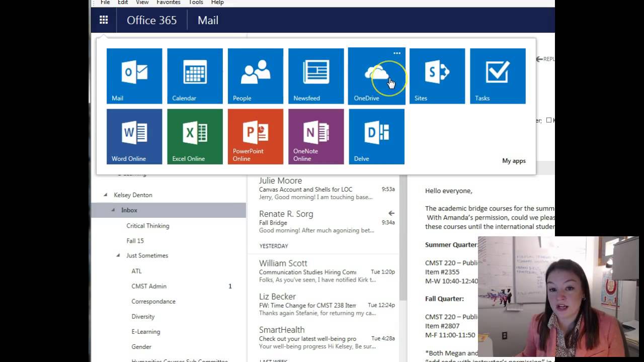Click the YESTERDAY group header
This screenshot has width=644, height=362.
click(x=274, y=246)
